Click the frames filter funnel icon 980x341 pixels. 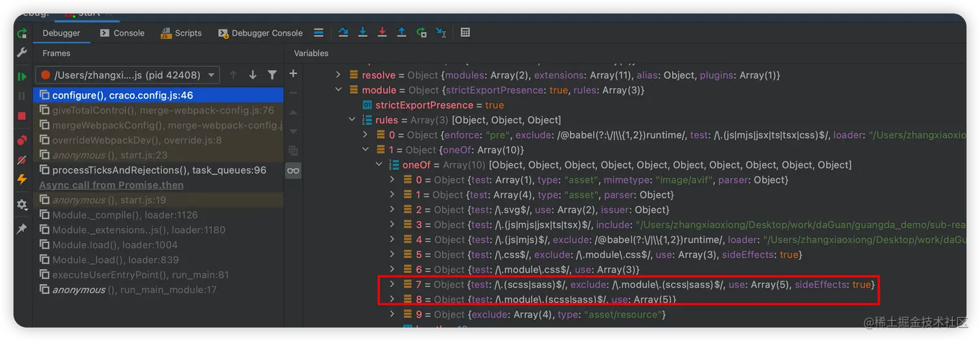pos(272,75)
